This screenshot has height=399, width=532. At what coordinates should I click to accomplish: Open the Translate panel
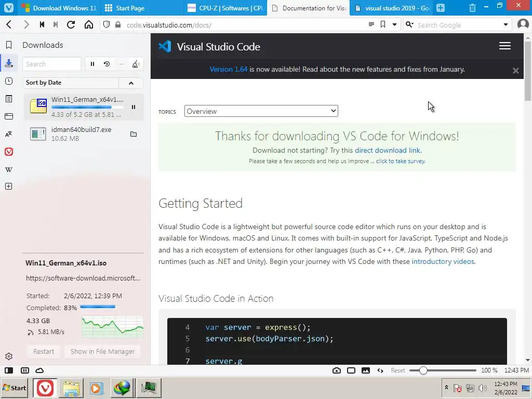pos(9,134)
